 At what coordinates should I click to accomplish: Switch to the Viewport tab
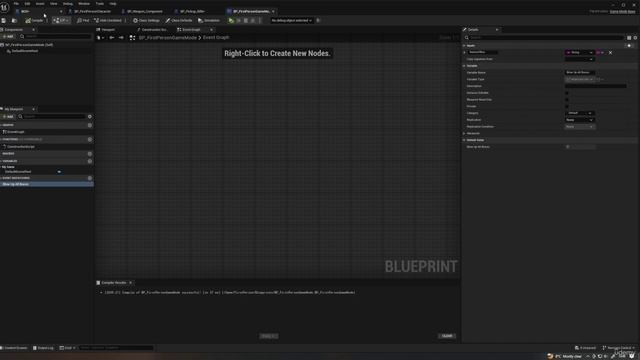[x=106, y=30]
